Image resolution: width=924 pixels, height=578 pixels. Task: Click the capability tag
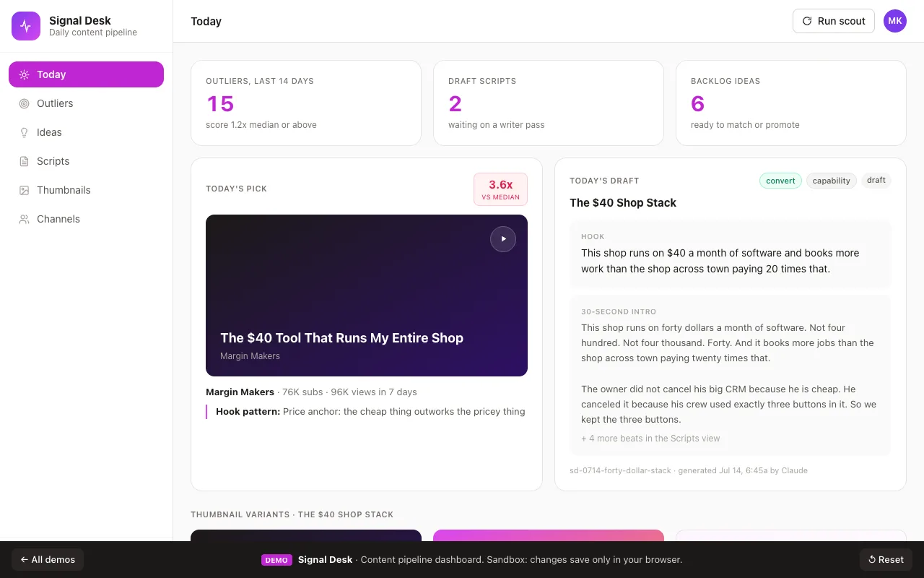[x=831, y=181]
